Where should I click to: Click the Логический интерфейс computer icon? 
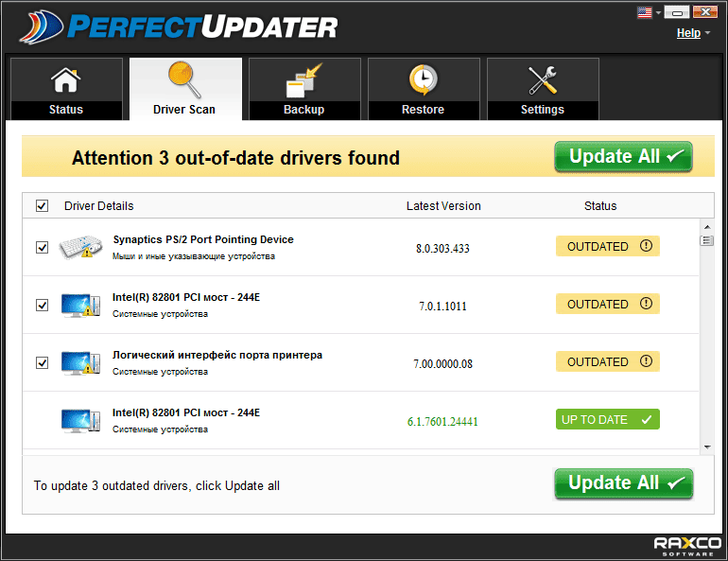pyautogui.click(x=80, y=362)
